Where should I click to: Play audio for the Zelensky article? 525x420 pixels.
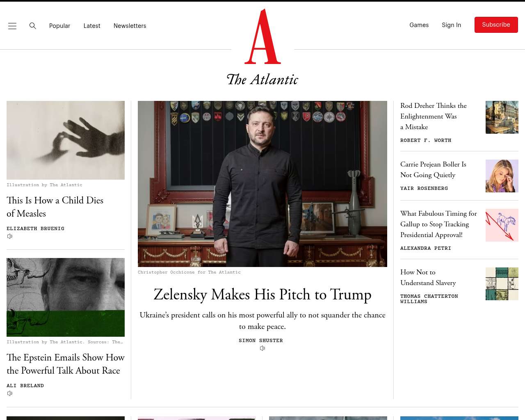pyautogui.click(x=262, y=348)
